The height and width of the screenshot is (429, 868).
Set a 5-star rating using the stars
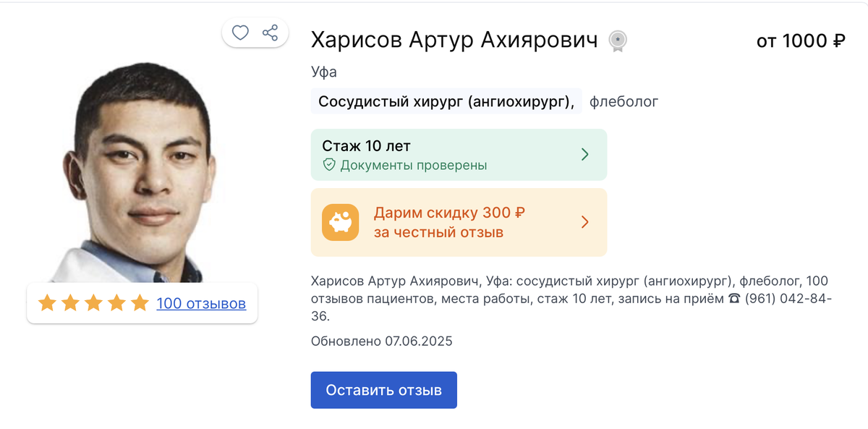click(138, 303)
